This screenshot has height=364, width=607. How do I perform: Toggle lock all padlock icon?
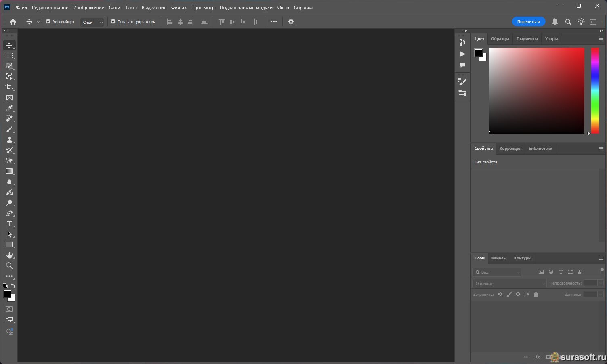click(536, 294)
